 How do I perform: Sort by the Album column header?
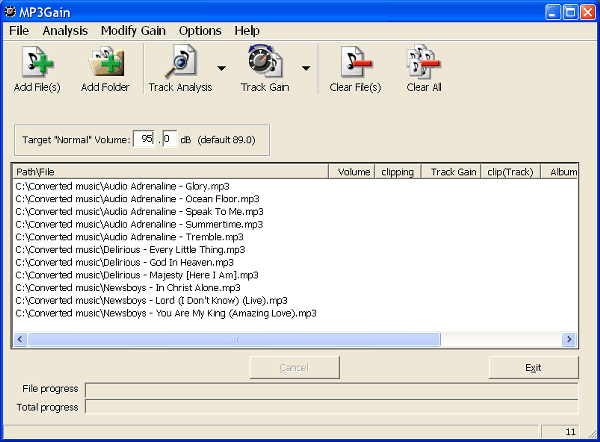(x=559, y=172)
